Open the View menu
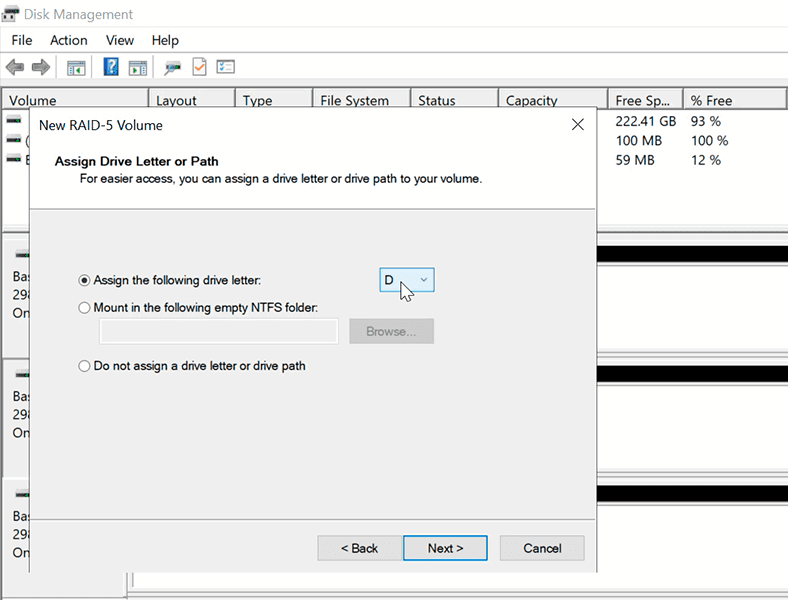 click(120, 40)
